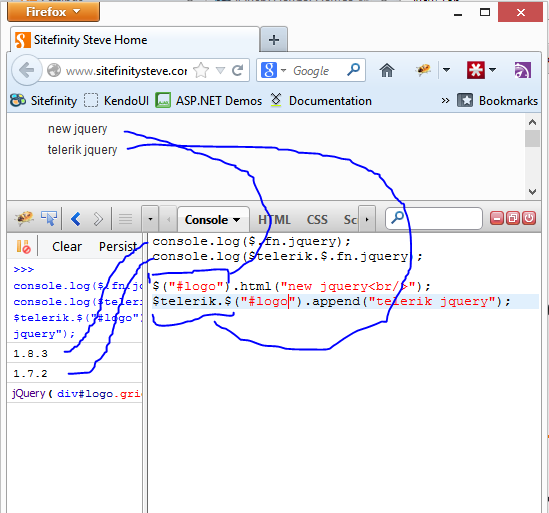The width and height of the screenshot is (549, 513).
Task: Open the Bookmarks menu button
Action: point(498,101)
